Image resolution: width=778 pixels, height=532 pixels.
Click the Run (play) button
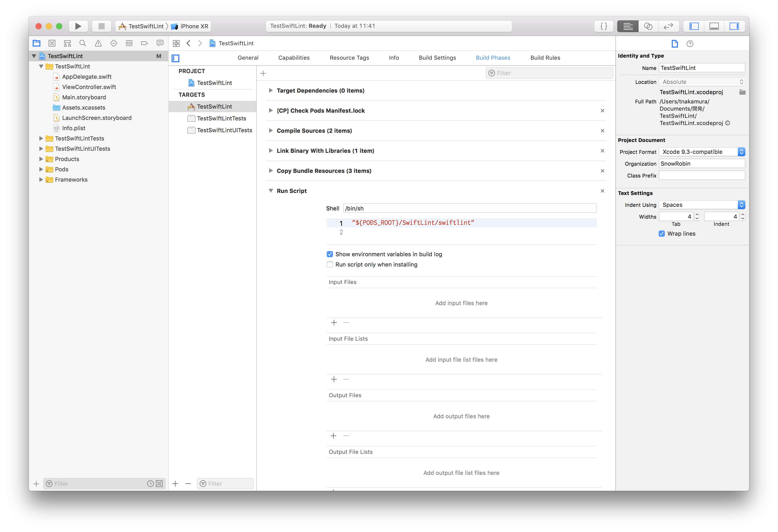(78, 26)
